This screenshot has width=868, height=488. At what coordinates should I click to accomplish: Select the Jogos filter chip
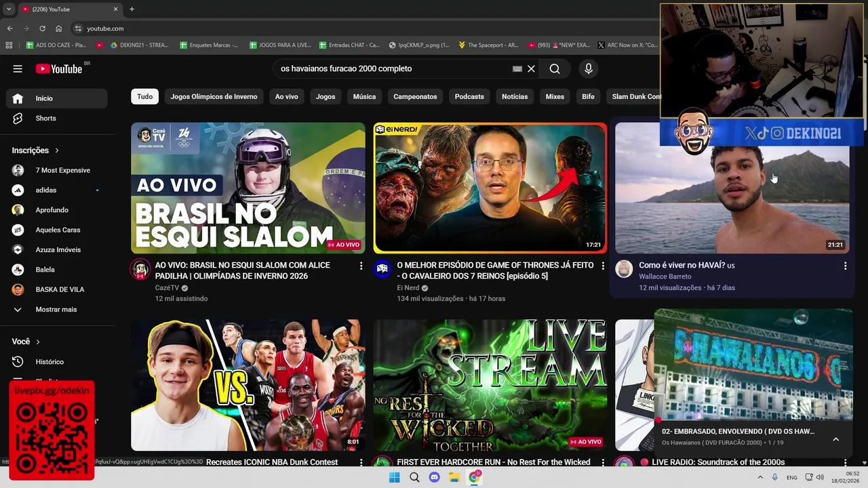[325, 96]
